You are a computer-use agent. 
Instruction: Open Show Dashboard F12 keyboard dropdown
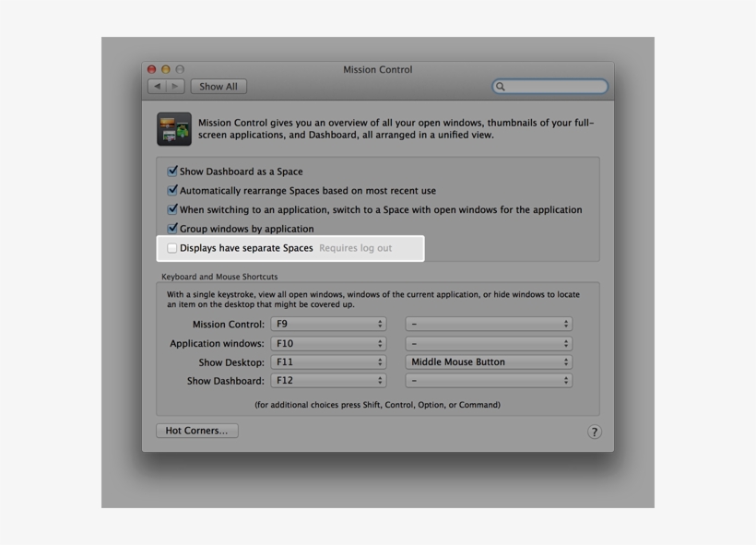point(328,381)
